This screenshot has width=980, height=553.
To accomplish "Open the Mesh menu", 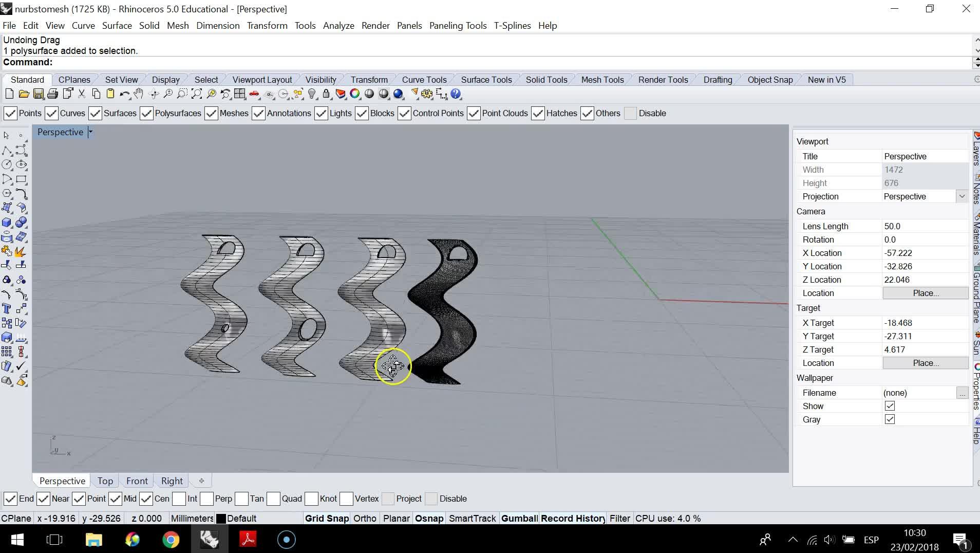I will 178,26.
